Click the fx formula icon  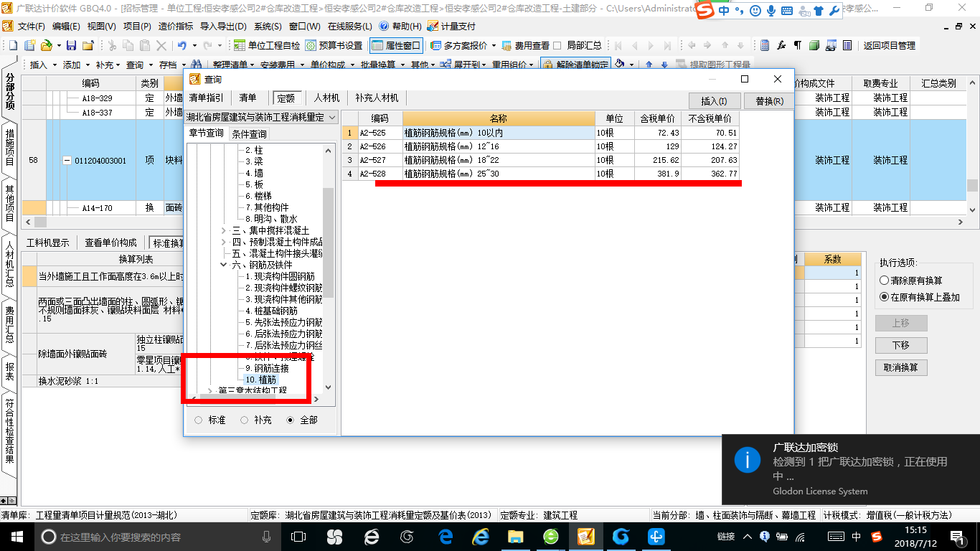point(781,45)
